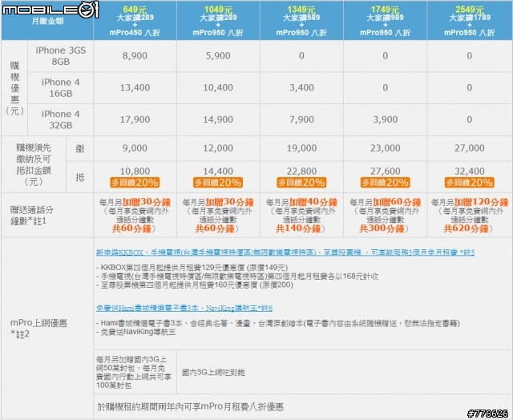Click iPhone 3GS 0 under 2549元 plan
This screenshot has height=420, width=513.
[470, 56]
